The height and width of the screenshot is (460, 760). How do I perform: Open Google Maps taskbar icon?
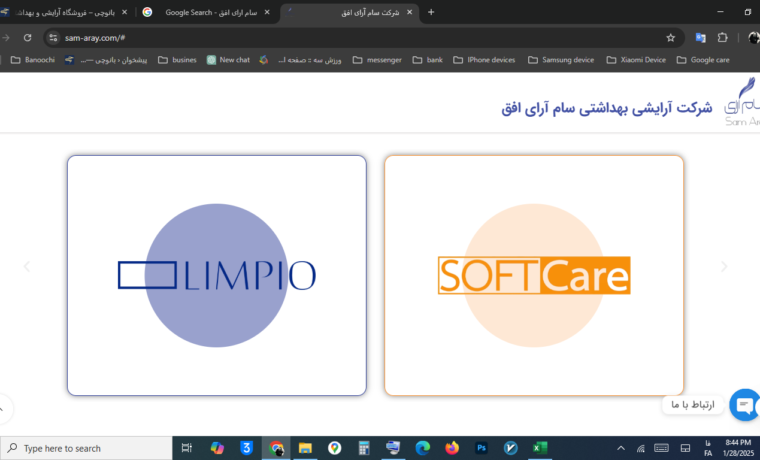334,448
